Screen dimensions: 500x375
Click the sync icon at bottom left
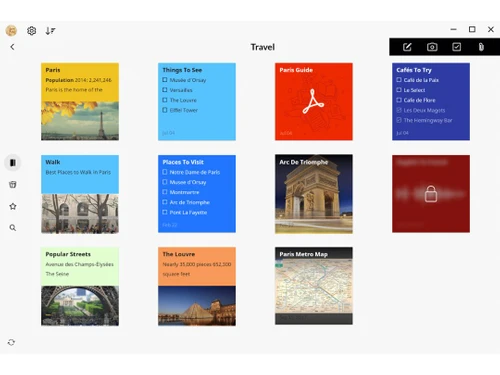(x=11, y=342)
